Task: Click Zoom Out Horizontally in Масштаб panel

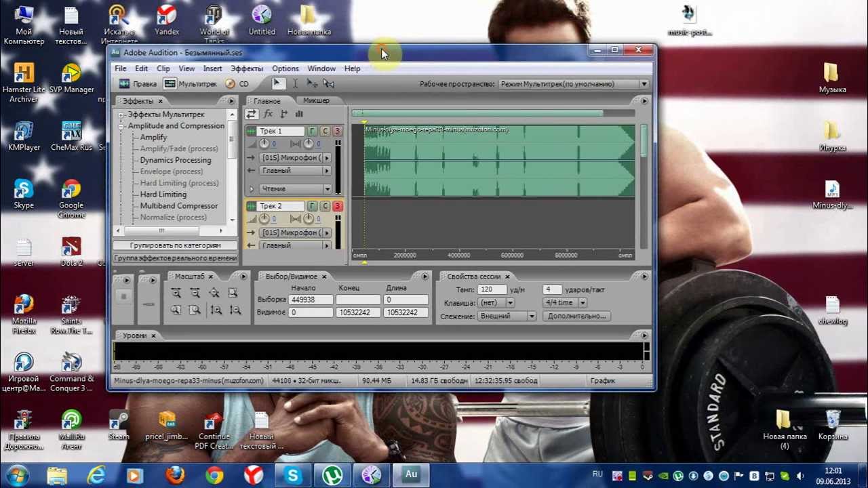Action: tap(195, 293)
